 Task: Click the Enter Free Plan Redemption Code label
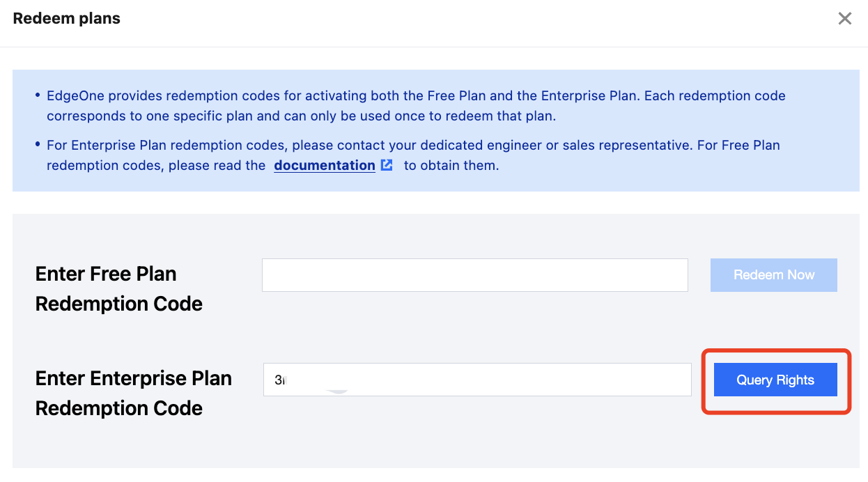[118, 288]
